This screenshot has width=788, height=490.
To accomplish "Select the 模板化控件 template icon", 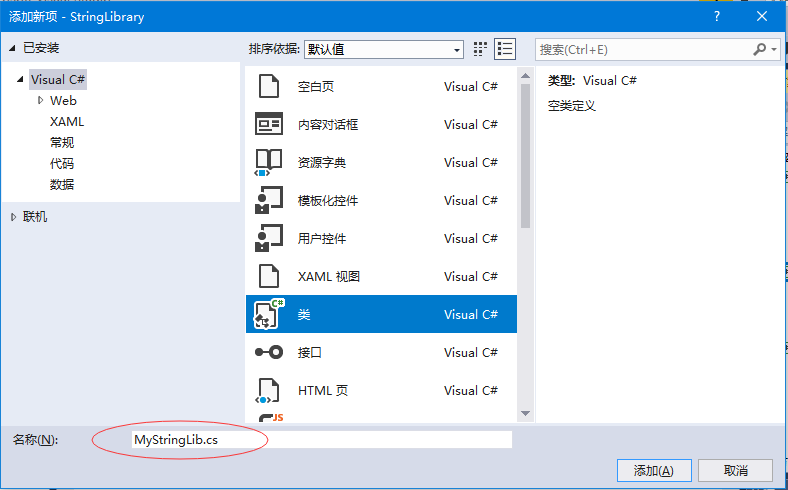I will pyautogui.click(x=268, y=201).
